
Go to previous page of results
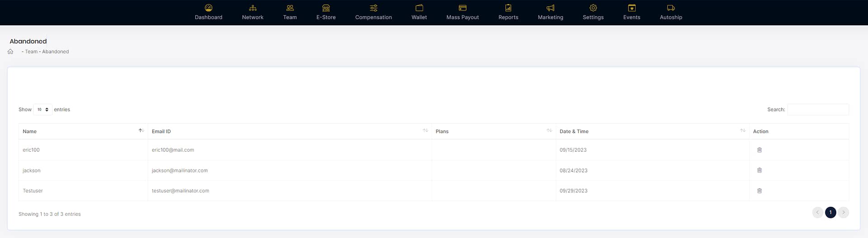click(x=817, y=212)
